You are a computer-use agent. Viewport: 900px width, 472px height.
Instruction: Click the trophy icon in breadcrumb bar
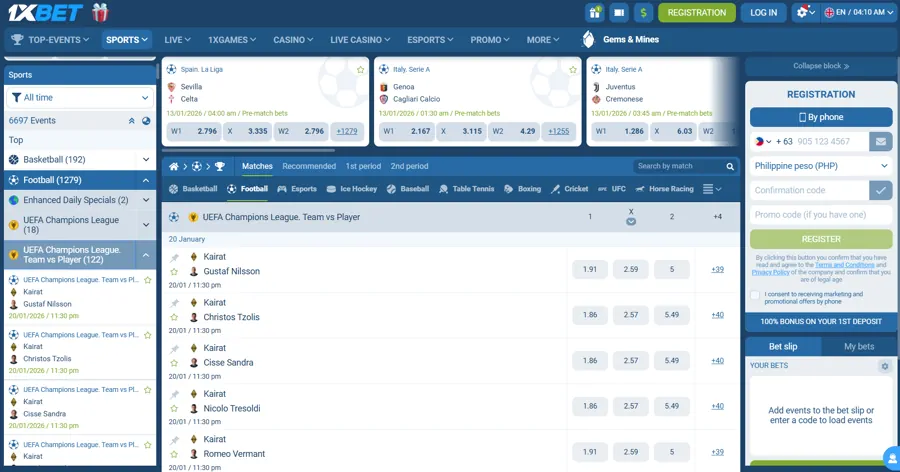tap(220, 167)
